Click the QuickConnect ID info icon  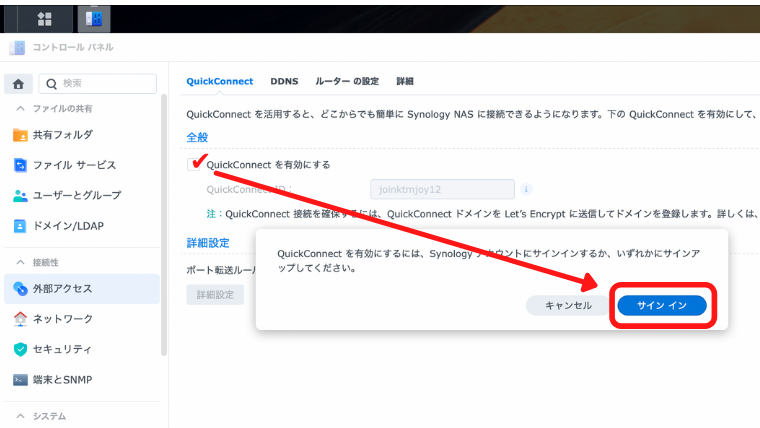[x=526, y=189]
